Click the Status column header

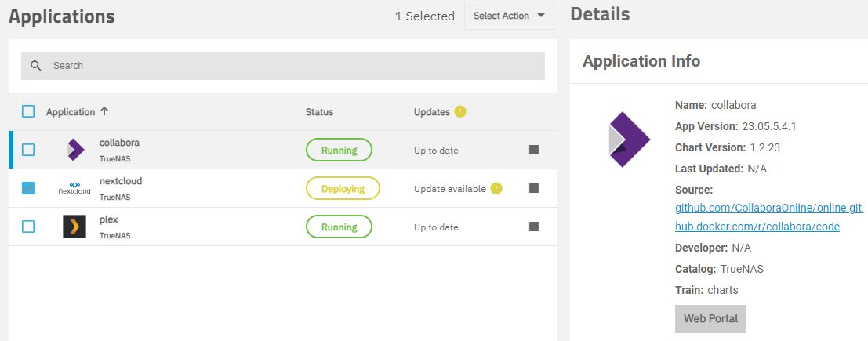319,112
